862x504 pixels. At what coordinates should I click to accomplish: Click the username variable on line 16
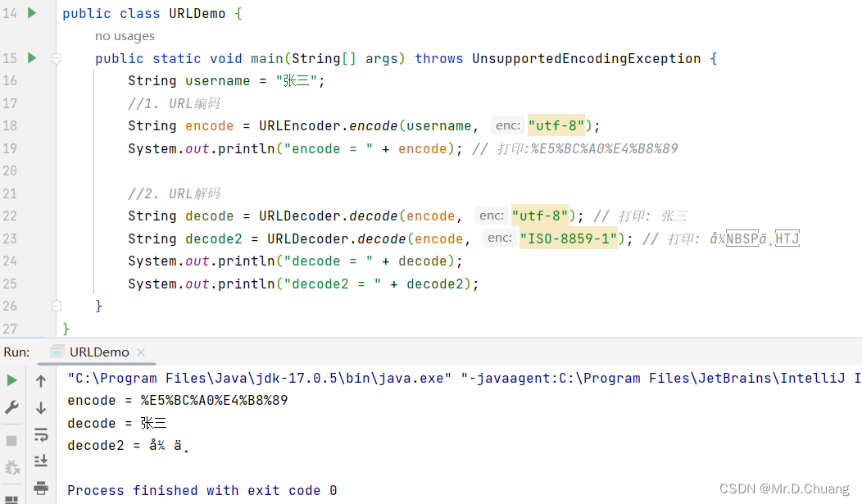(218, 81)
